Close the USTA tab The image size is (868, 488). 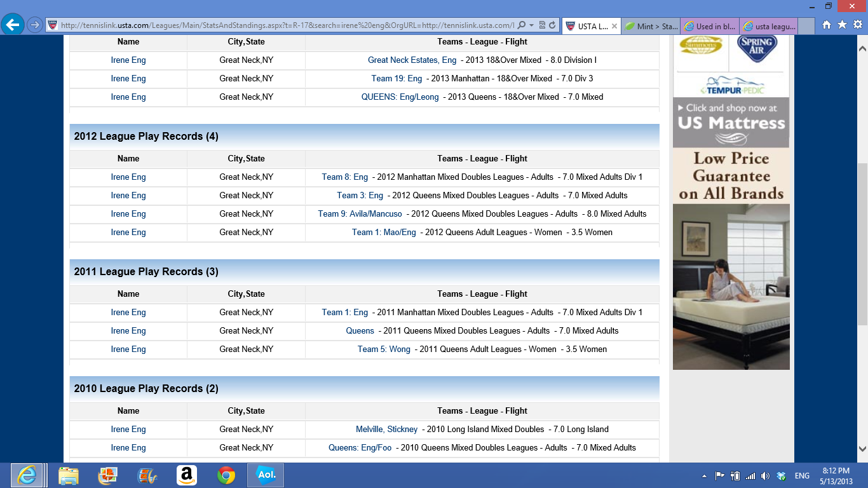tap(614, 26)
